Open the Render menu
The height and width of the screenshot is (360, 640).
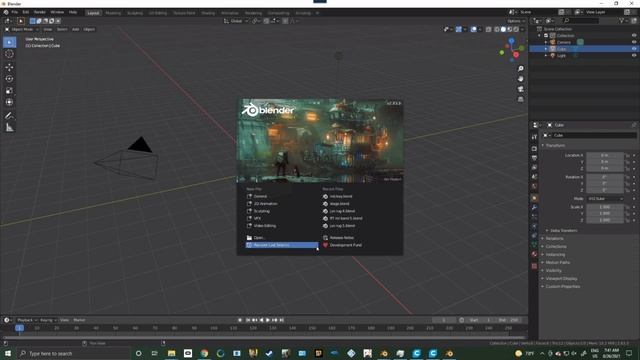(40, 12)
